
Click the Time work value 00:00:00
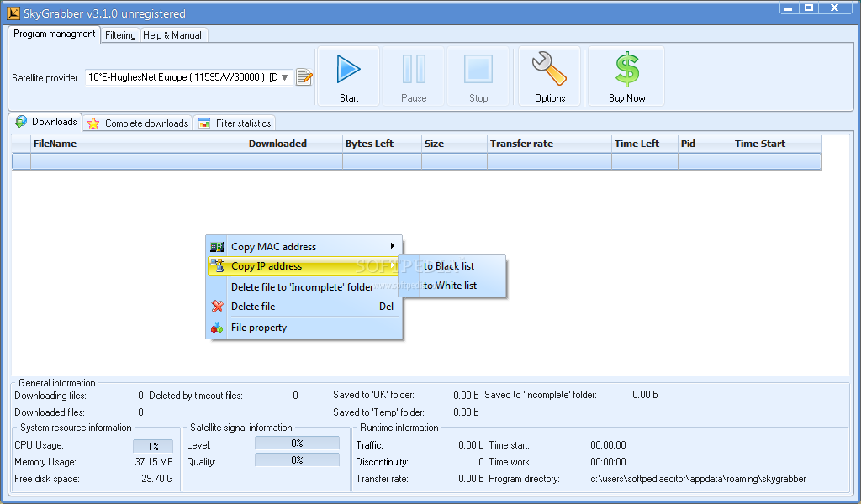click(608, 462)
